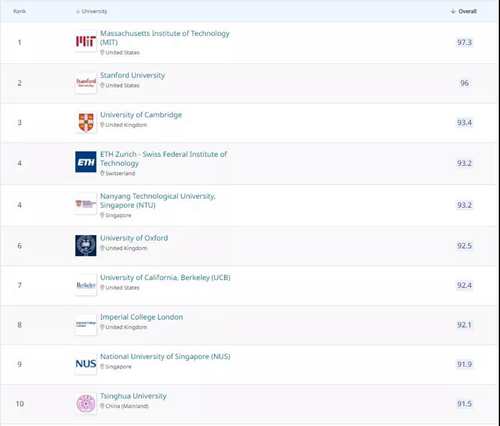Screen dimensions: 500x426
Task: Click the ETH Zurich blue logo
Action: [86, 162]
